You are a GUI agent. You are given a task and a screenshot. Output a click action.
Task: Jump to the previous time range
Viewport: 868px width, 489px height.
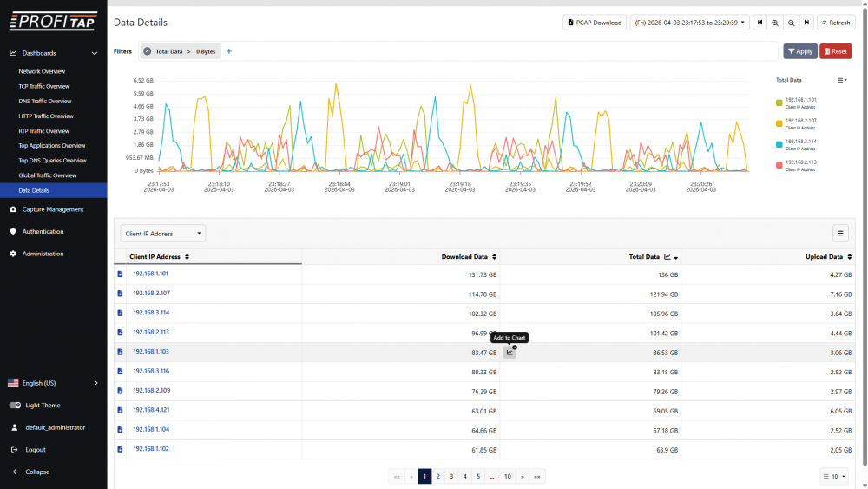(759, 23)
